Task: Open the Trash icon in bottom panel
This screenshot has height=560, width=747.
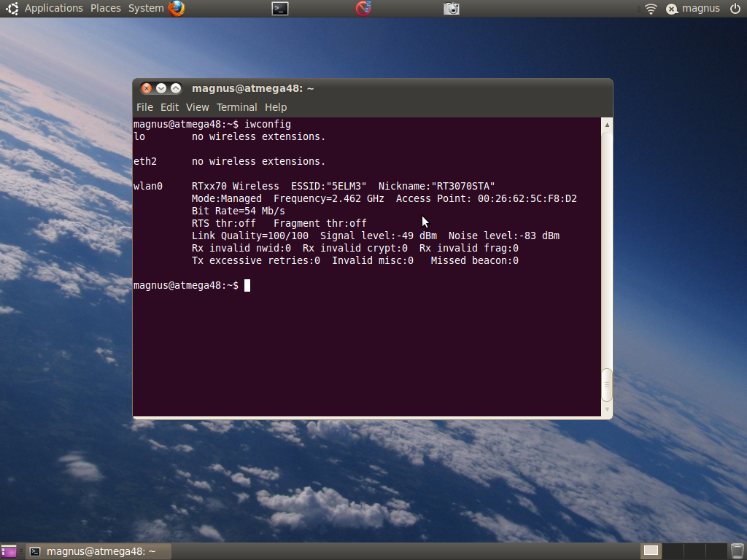Action: click(x=737, y=551)
